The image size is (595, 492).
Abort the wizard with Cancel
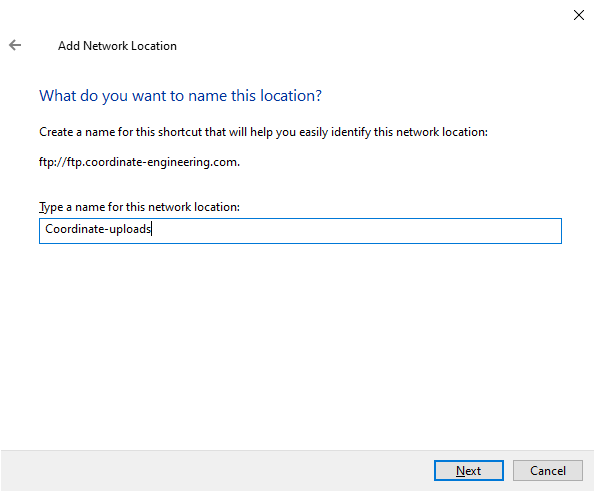pyautogui.click(x=548, y=470)
